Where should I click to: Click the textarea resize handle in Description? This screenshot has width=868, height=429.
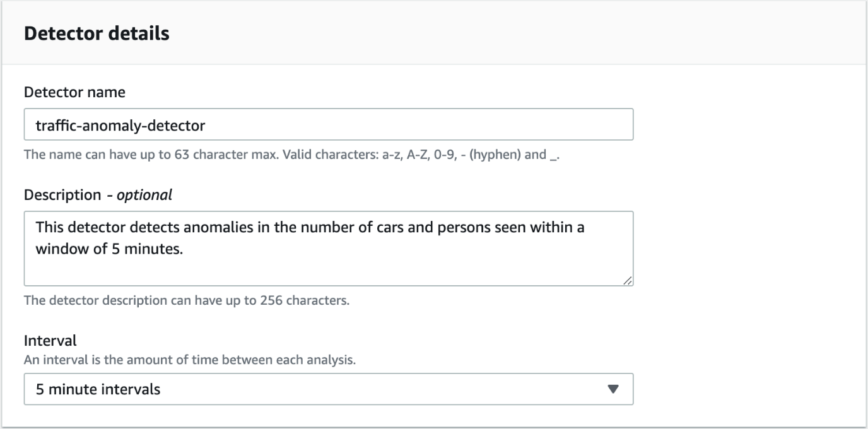click(628, 281)
